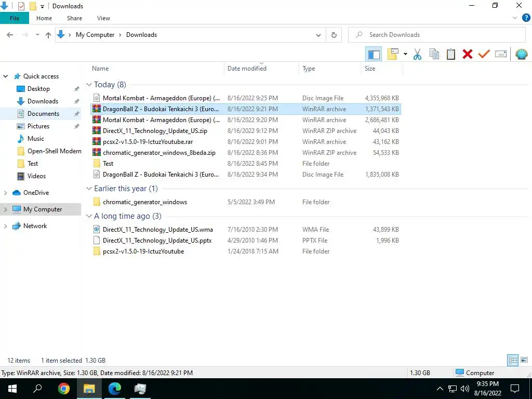This screenshot has height=399, width=532.
Task: Open the dropdown arrow beside New folder icon
Action: coord(405,54)
